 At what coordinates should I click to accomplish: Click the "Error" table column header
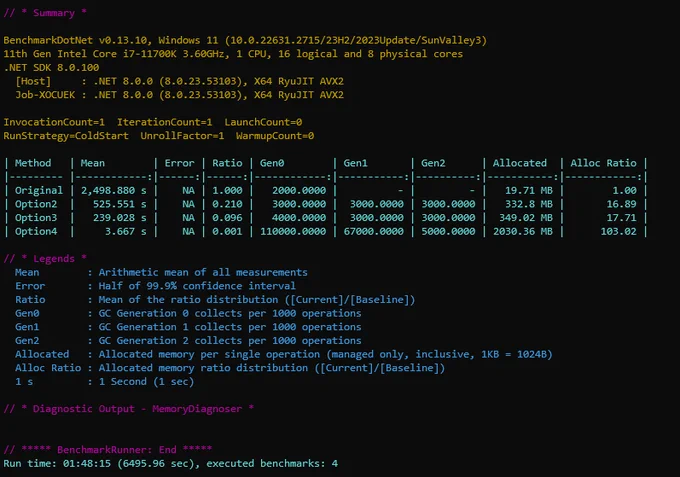(179, 163)
